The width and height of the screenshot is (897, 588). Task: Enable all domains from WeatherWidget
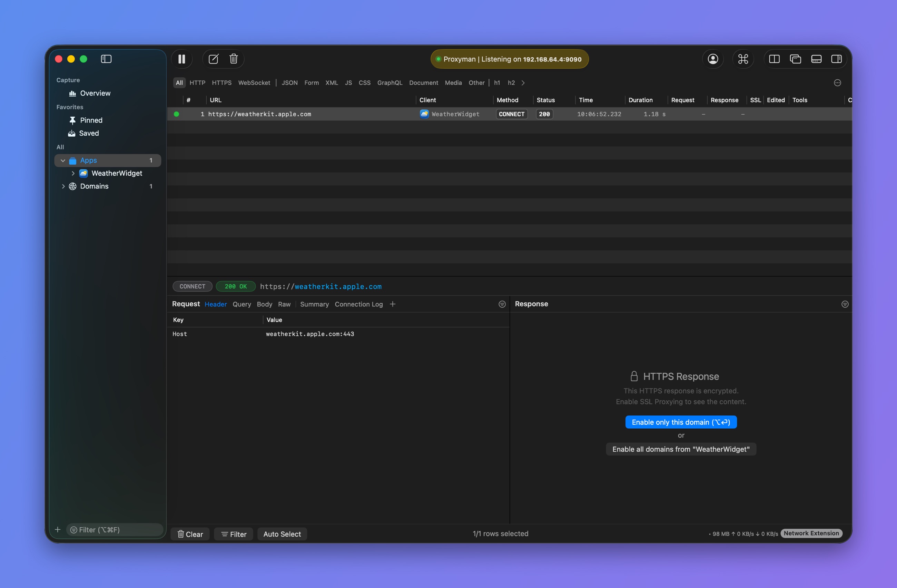click(681, 449)
